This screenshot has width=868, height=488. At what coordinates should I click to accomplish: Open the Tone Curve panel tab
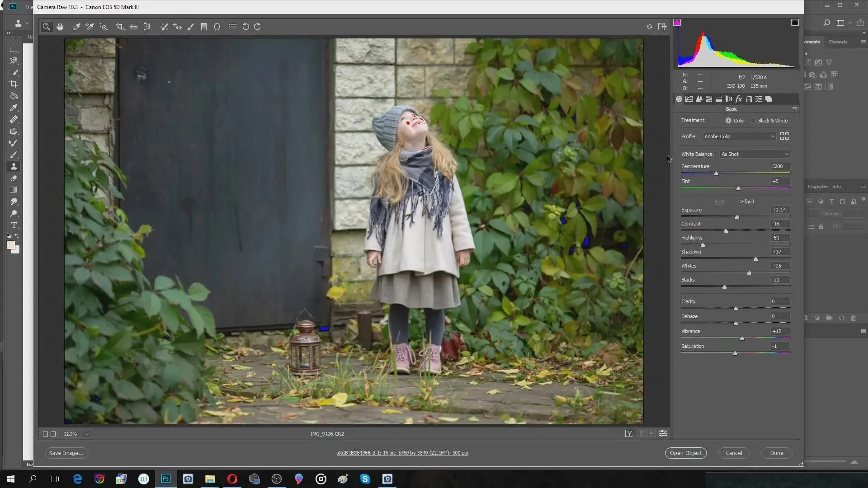(689, 99)
